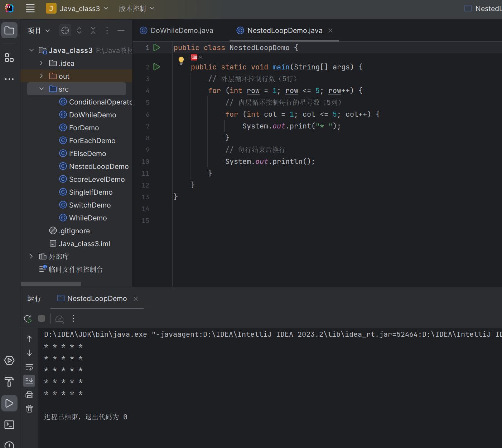Click the rerun NestedLoopDemo icon
The image size is (502, 448).
pyautogui.click(x=28, y=318)
